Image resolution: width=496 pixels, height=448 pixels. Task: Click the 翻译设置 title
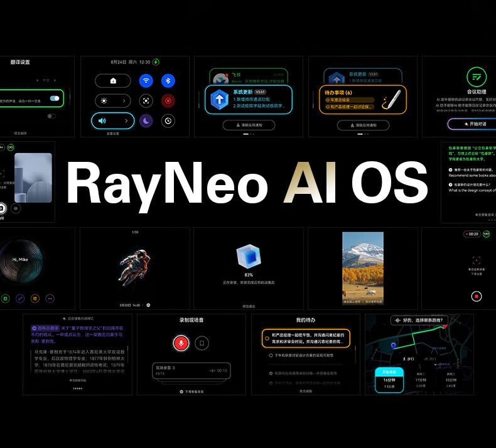[x=20, y=62]
